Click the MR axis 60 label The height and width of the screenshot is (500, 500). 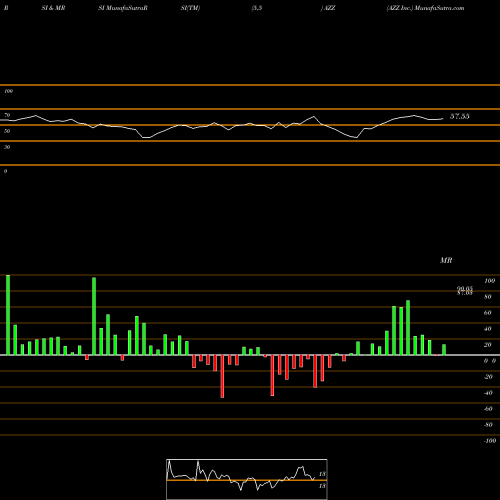[488, 313]
